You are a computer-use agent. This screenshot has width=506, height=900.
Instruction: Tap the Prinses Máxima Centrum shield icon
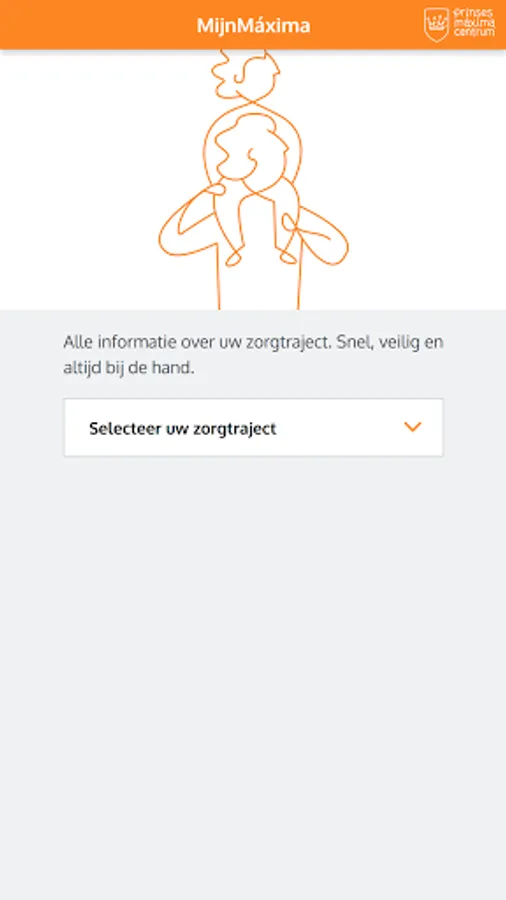coord(437,25)
